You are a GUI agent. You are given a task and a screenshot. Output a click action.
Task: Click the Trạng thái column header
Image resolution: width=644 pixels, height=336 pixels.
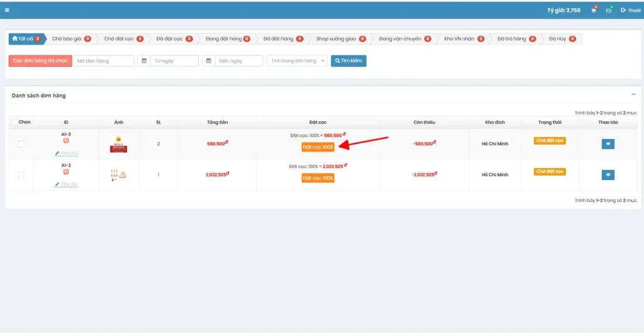pos(550,122)
